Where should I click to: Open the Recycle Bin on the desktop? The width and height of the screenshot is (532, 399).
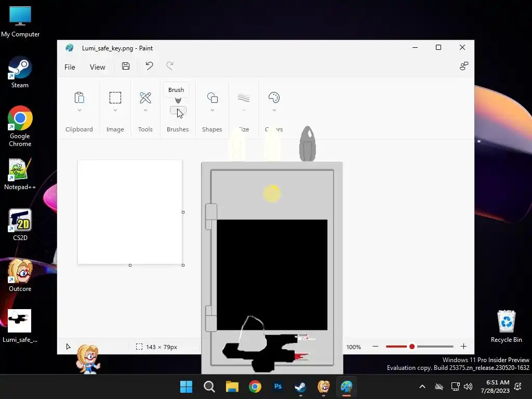(506, 326)
